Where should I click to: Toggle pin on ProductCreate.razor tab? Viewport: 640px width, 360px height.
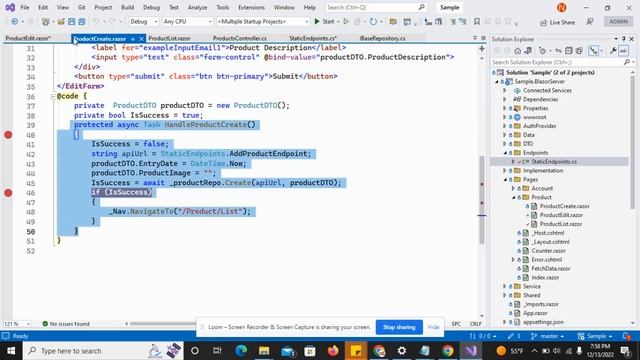pos(133,39)
